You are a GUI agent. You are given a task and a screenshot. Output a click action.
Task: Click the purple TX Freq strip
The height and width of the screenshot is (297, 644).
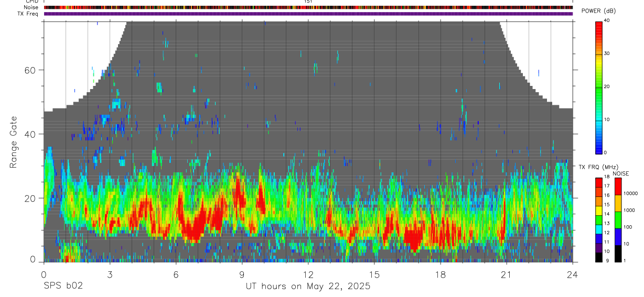click(308, 14)
